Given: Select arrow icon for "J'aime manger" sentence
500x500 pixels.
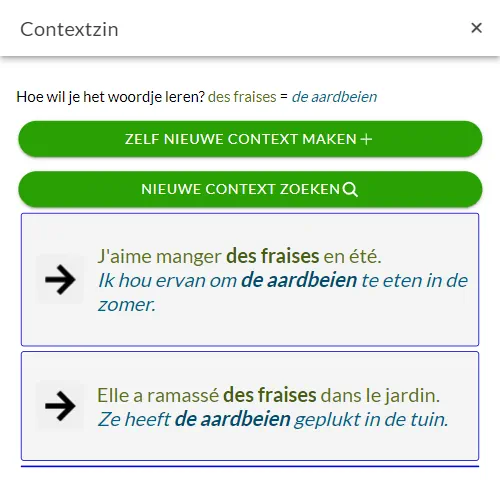Looking at the screenshot, I should click(60, 280).
